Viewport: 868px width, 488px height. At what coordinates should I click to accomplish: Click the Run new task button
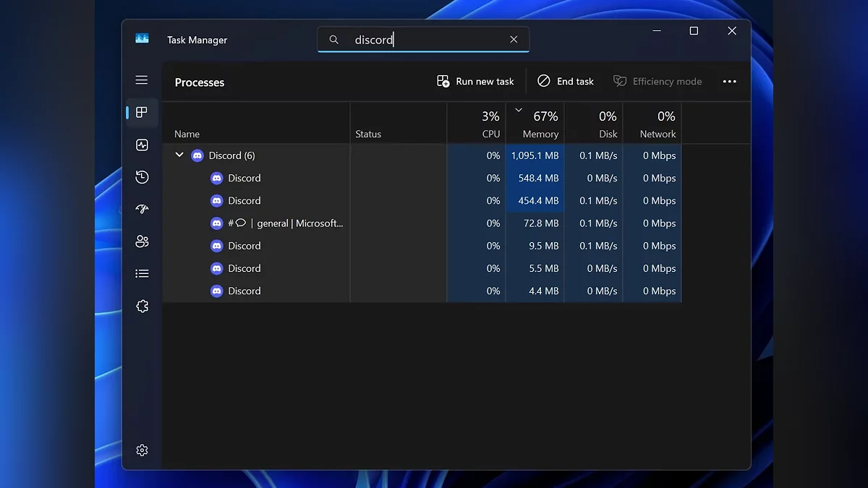point(475,82)
